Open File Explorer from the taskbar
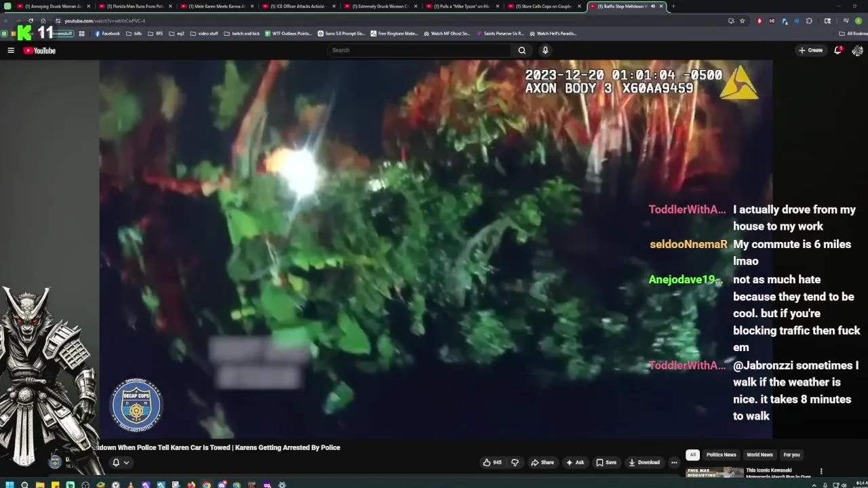This screenshot has width=868, height=488. tap(40, 485)
